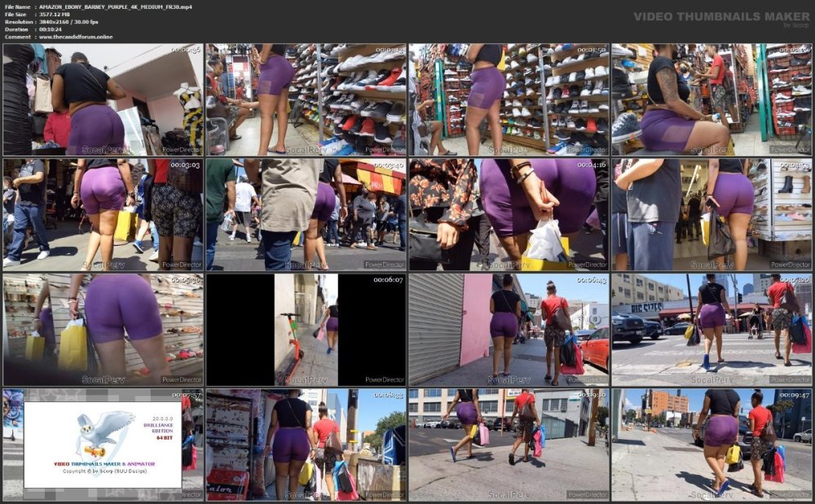Open the last thumbnail stamped 00:09:47

point(711,445)
